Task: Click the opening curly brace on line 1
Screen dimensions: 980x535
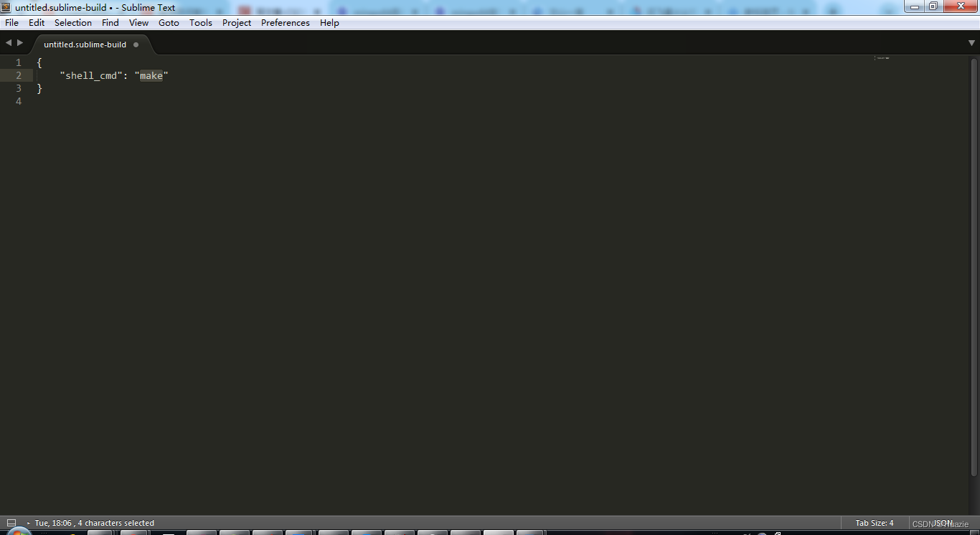Action: coord(39,62)
